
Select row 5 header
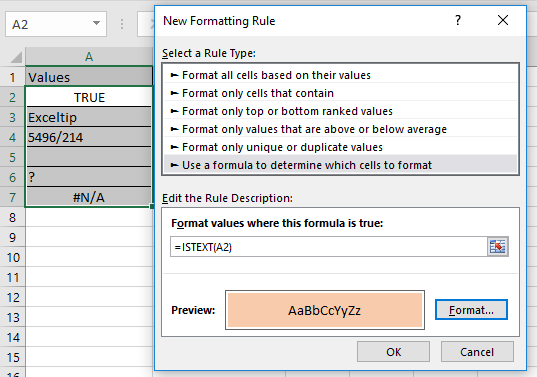click(13, 157)
